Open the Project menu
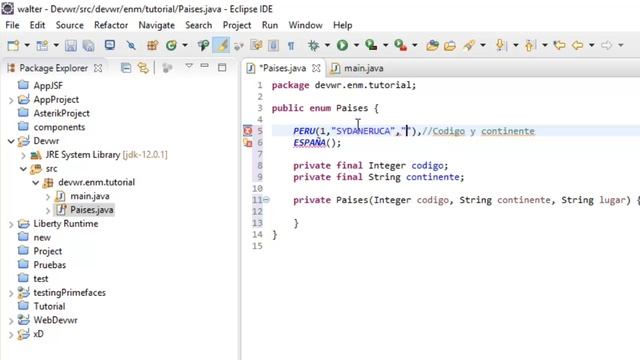This screenshot has height=360, width=640. (x=237, y=25)
